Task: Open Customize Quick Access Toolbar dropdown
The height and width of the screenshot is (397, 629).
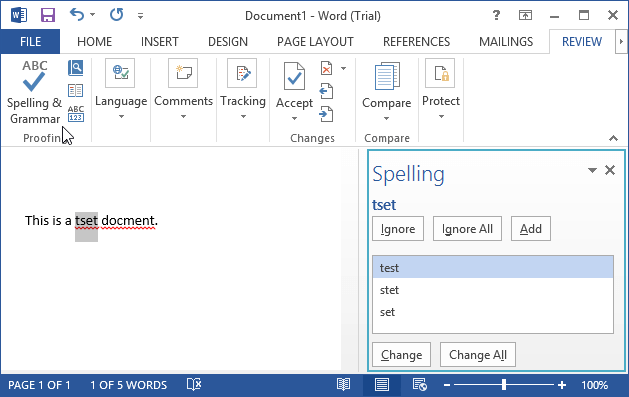Action: point(140,16)
